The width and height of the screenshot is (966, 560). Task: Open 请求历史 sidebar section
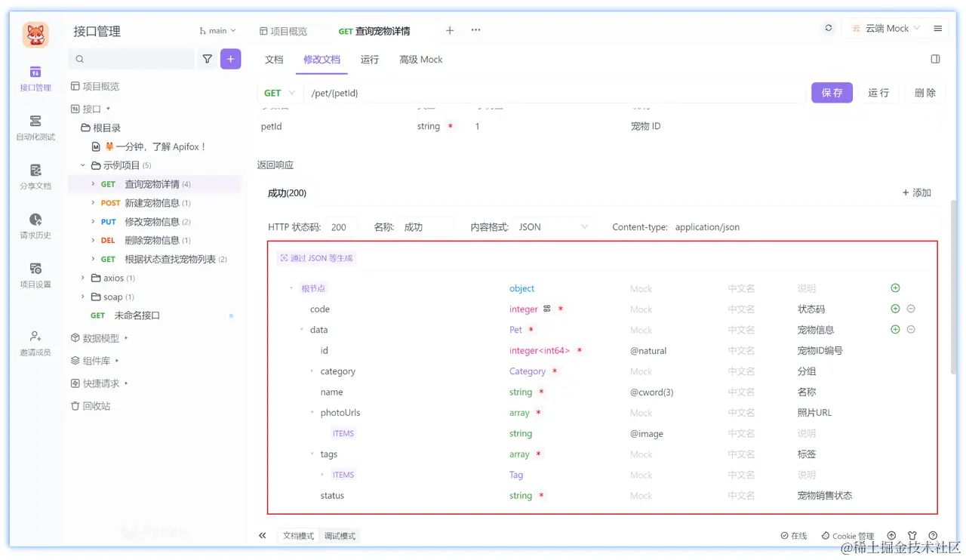click(35, 226)
